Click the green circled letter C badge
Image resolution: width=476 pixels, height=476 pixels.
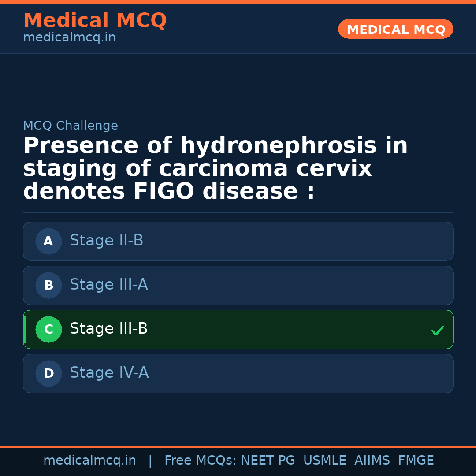(48, 329)
